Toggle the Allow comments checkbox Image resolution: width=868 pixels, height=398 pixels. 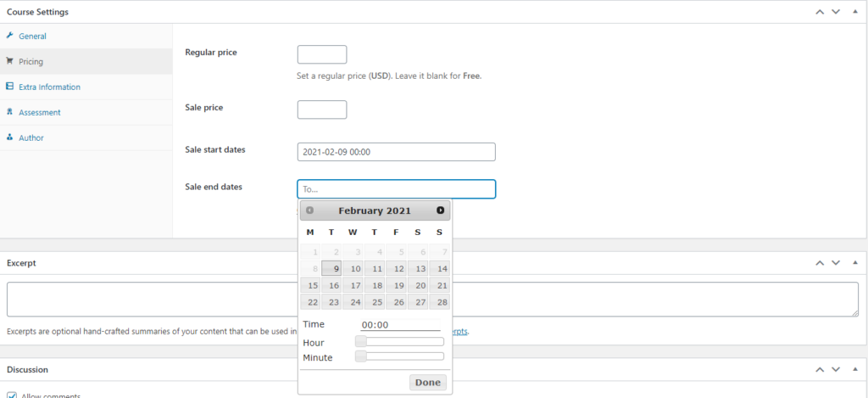12,395
